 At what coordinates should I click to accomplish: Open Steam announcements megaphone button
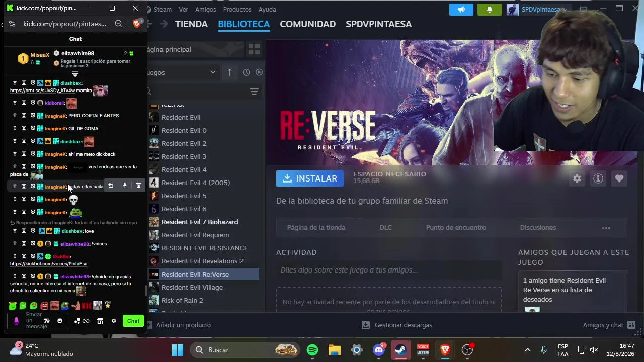pyautogui.click(x=461, y=10)
